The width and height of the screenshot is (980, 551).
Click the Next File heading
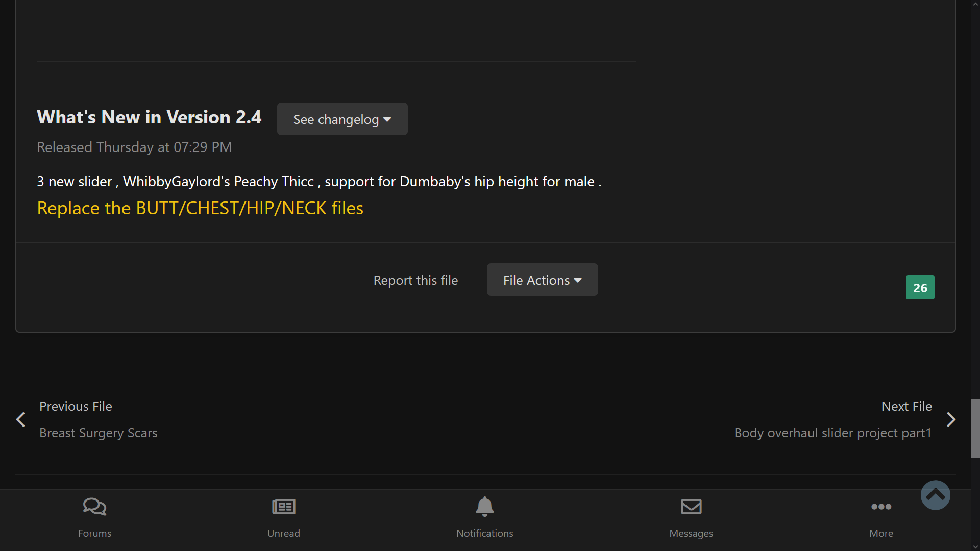[906, 406]
